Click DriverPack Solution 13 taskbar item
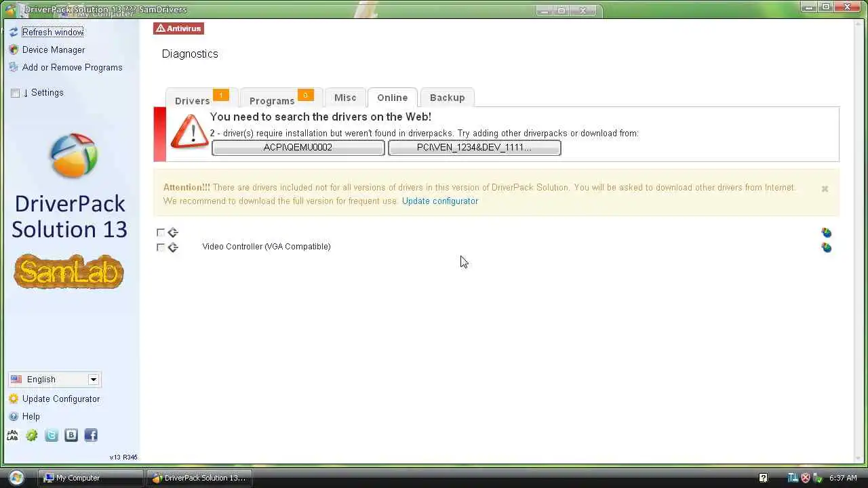 click(x=199, y=478)
